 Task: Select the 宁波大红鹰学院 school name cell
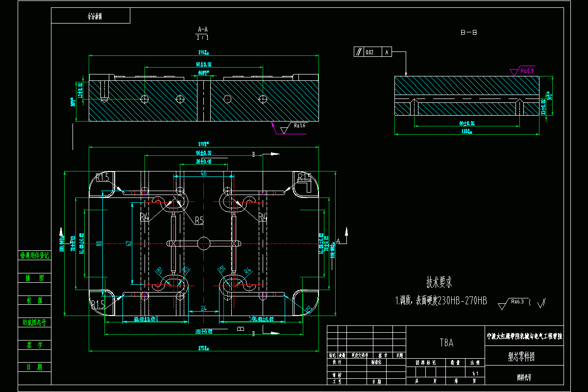[524, 337]
